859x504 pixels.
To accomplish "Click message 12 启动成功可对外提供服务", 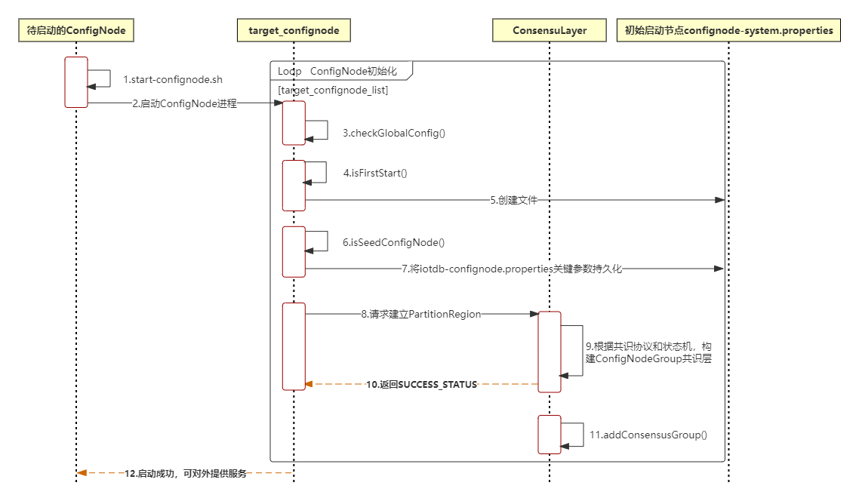I will click(185, 473).
